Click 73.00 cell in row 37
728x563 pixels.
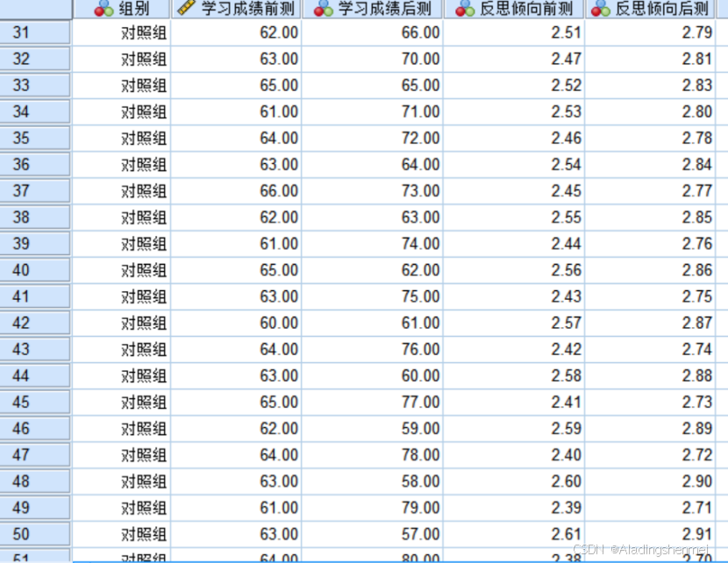tap(373, 191)
